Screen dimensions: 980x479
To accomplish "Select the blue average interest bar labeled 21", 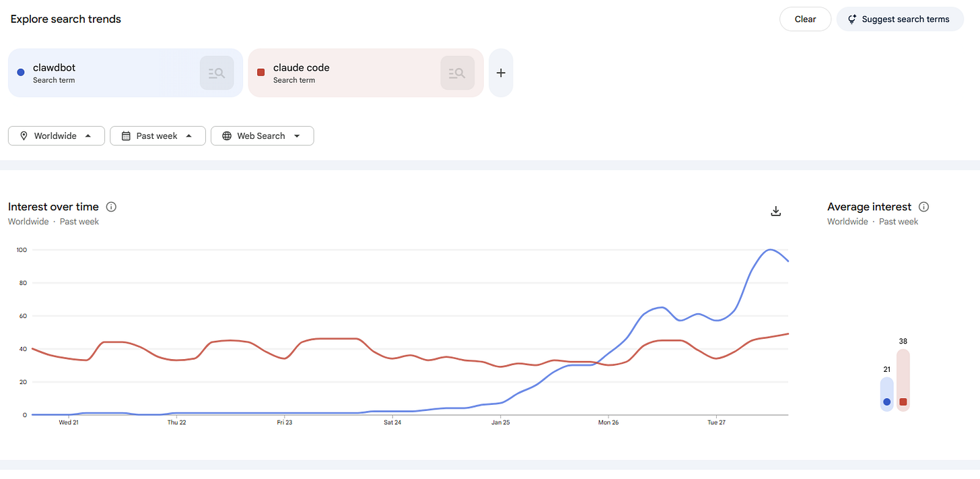I will pyautogui.click(x=886, y=394).
